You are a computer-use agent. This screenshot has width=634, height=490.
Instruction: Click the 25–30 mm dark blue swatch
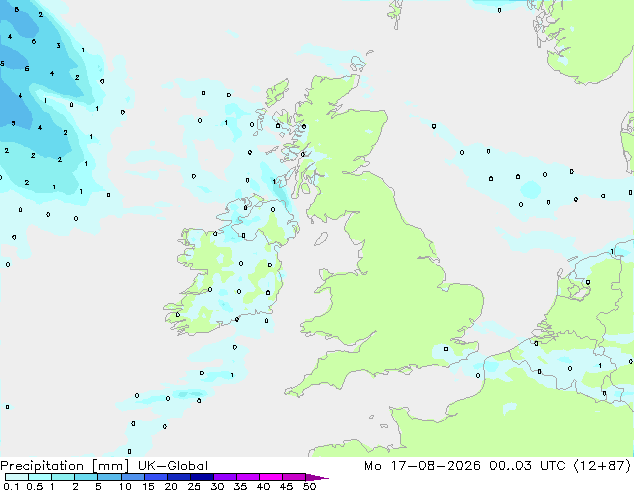(x=201, y=477)
